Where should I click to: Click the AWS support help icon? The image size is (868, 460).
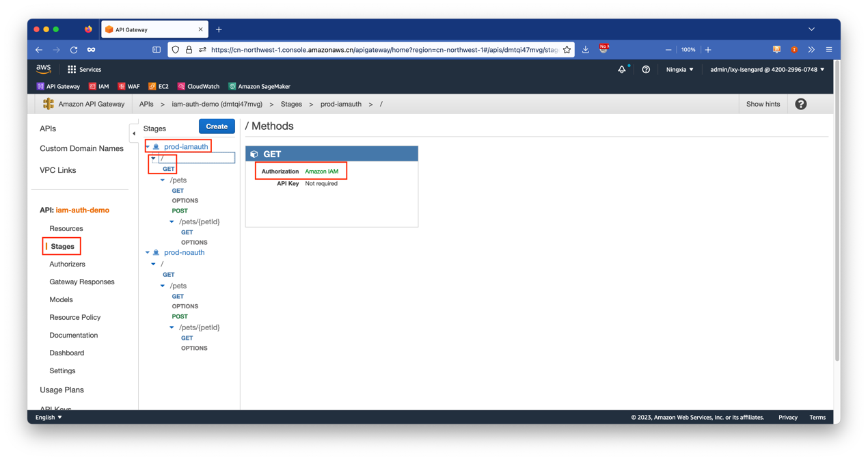coord(646,70)
